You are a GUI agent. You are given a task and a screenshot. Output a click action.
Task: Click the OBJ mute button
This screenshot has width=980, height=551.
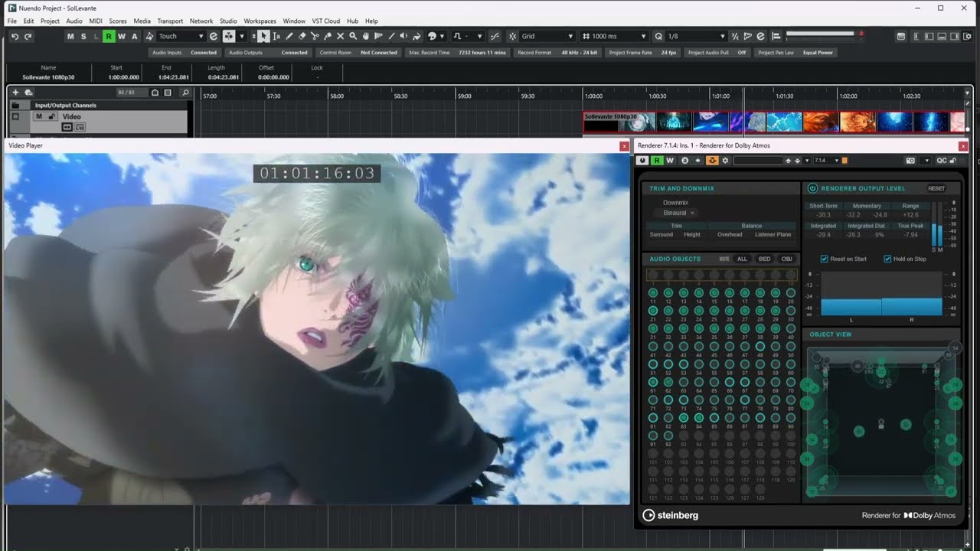[786, 259]
